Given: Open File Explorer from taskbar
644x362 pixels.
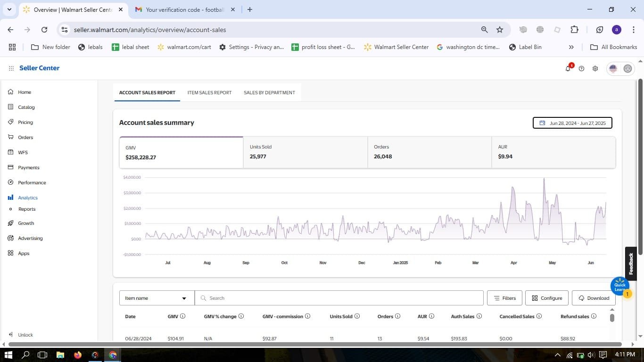Looking at the screenshot, I should coord(60,355).
